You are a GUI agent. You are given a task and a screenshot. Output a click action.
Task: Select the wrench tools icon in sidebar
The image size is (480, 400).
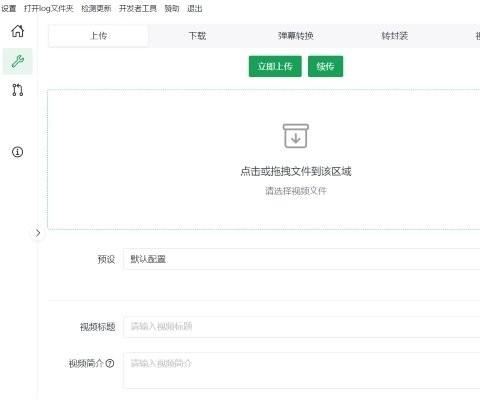coord(18,61)
